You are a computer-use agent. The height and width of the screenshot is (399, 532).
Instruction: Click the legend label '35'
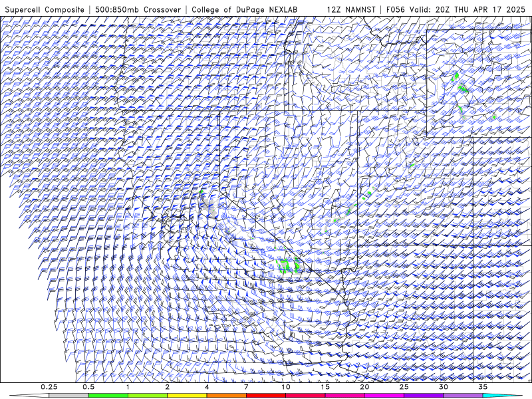click(483, 387)
